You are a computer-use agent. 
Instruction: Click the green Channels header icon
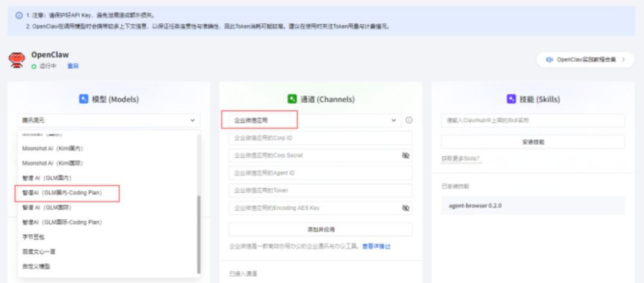click(292, 99)
